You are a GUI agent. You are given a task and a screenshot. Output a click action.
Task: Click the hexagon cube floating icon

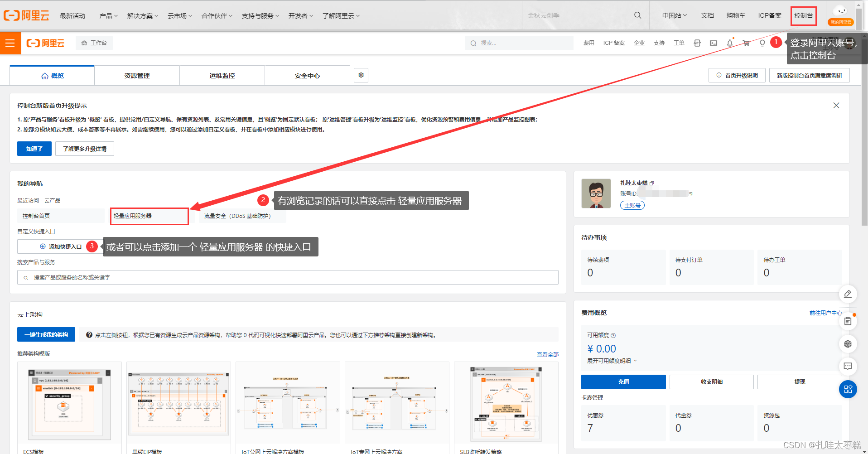point(848,344)
